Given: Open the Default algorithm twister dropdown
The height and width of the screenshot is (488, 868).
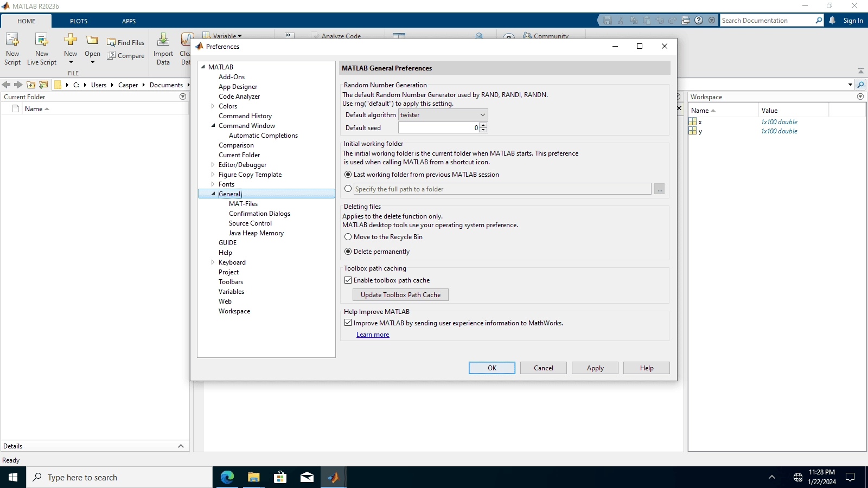Looking at the screenshot, I should click(443, 115).
